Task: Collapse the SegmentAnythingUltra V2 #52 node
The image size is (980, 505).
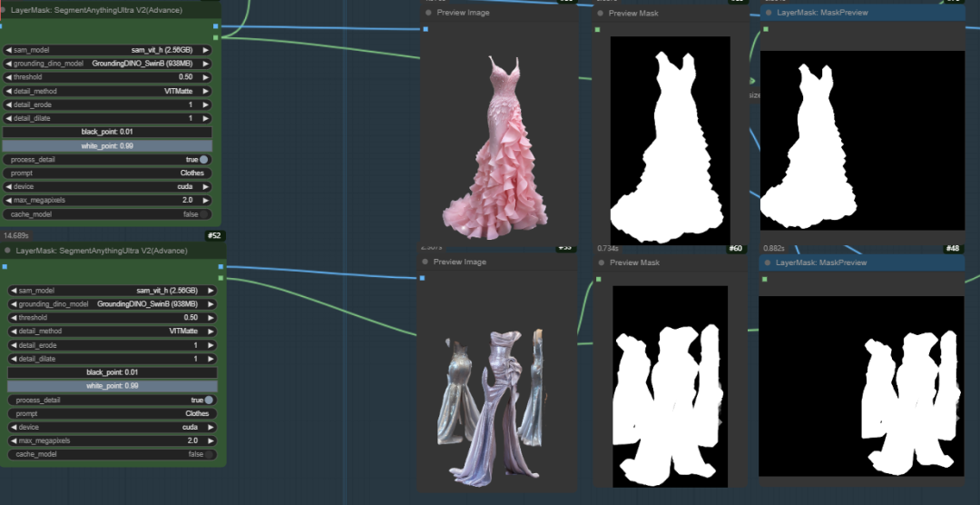Action: [x=8, y=251]
